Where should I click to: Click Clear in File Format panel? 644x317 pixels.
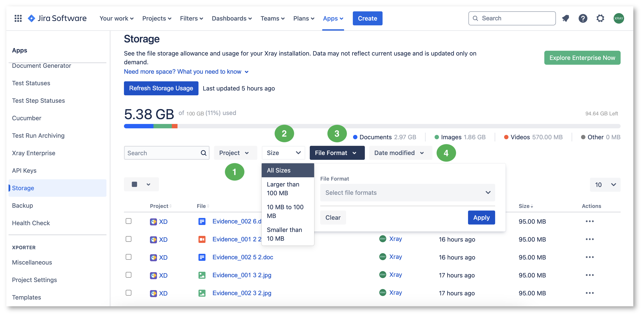(333, 218)
